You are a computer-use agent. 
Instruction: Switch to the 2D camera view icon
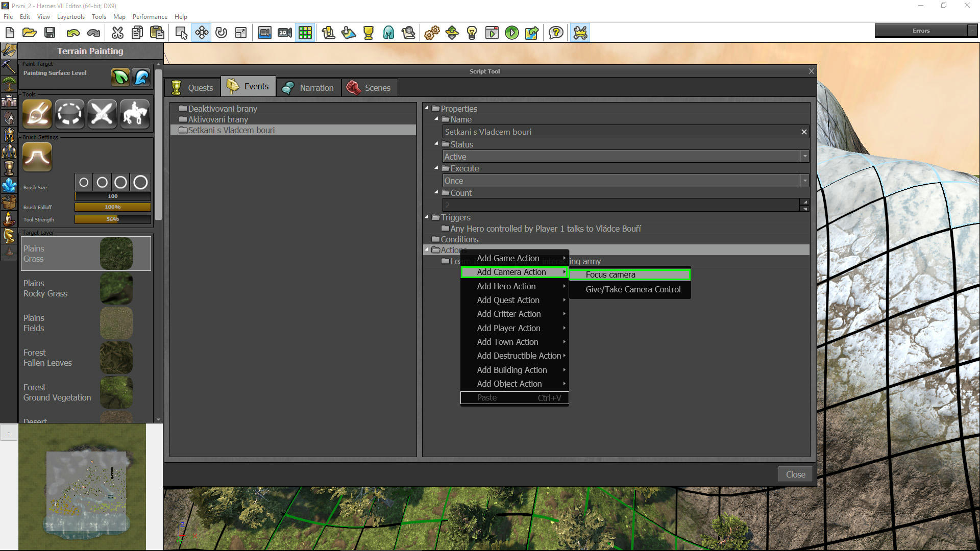coord(285,33)
